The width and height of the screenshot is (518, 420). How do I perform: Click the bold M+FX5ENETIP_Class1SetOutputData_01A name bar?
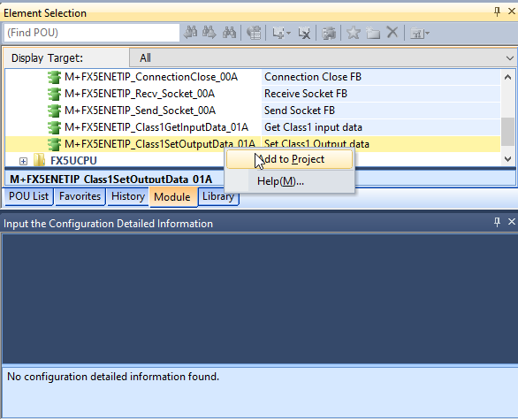pos(111,179)
